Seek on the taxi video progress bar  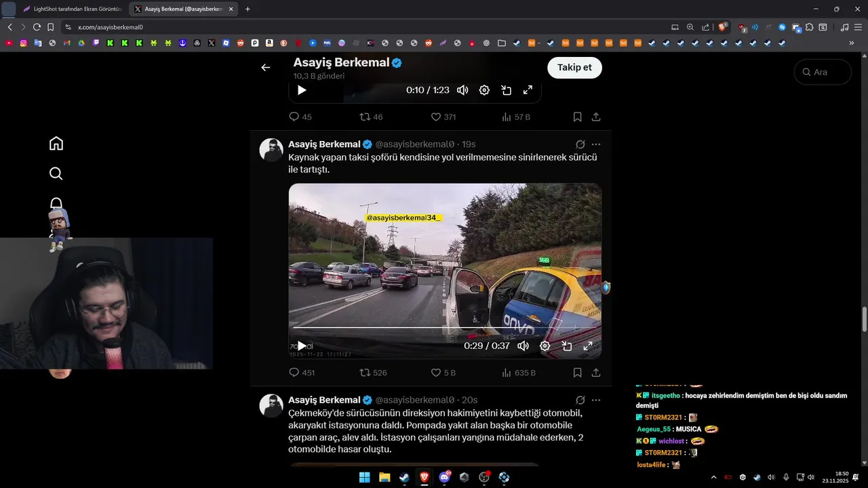click(x=445, y=328)
